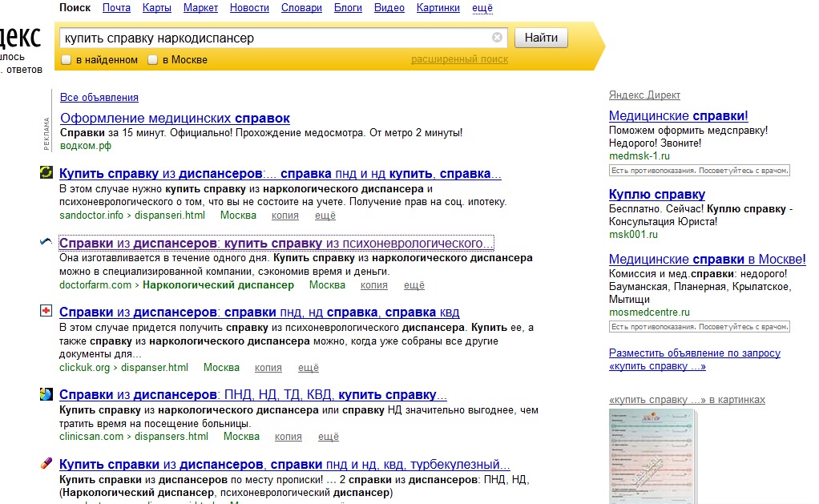
Task: Open result "Купить справки из диспансеров, справки пнд и нд"
Action: pos(284,464)
